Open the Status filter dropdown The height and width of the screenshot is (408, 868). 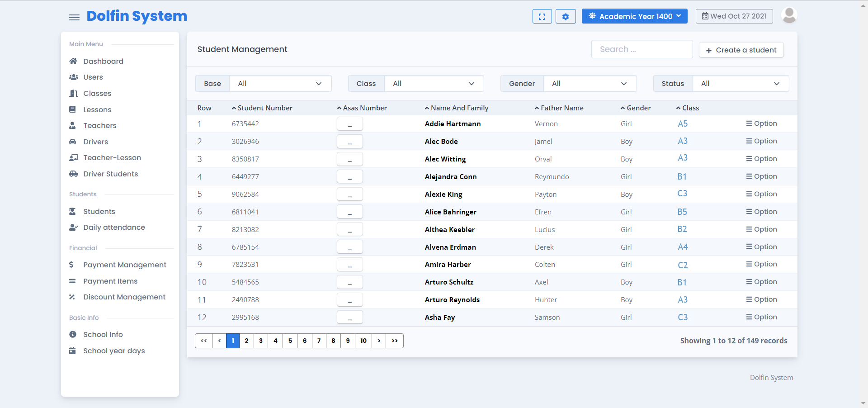tap(741, 84)
